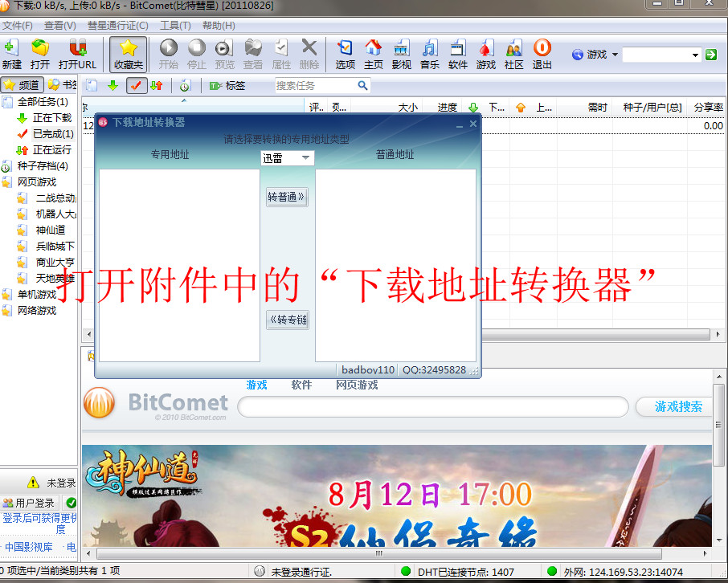Image resolution: width=728 pixels, height=583 pixels.
Task: Open the 音乐 music icon
Action: [x=430, y=54]
